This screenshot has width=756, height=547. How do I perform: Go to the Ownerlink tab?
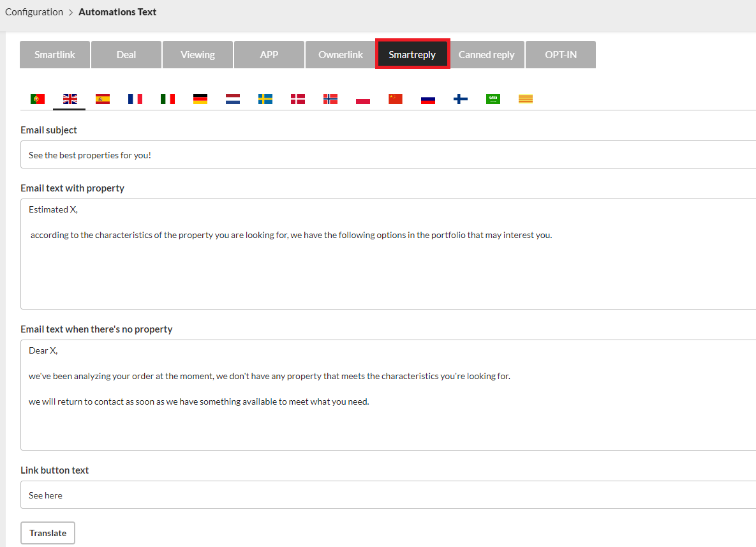pos(341,55)
